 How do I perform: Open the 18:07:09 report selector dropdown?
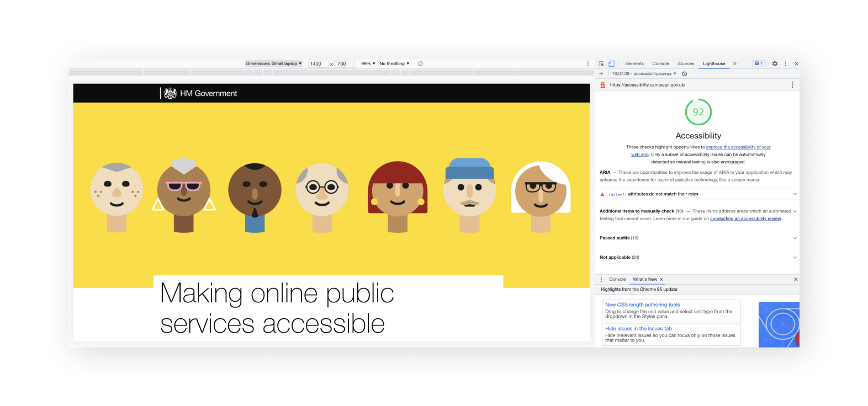coord(644,73)
